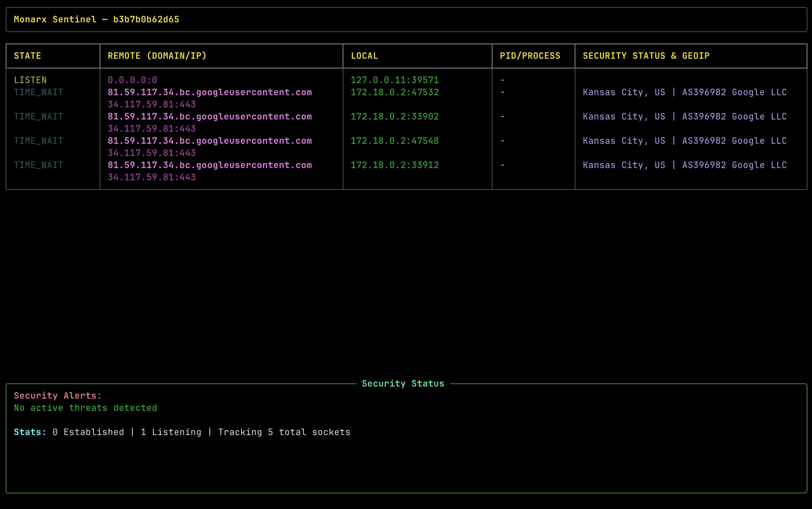Click the first TIME_WAIT state entry

click(38, 92)
